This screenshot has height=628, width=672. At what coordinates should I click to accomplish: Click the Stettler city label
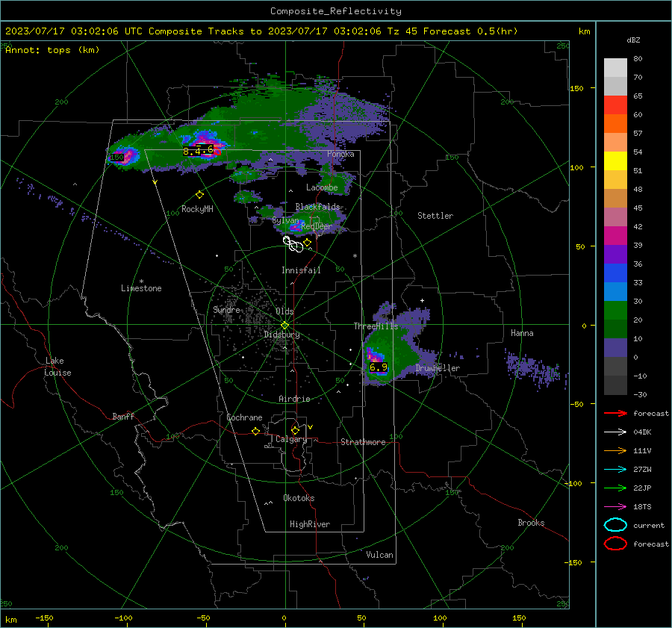pyautogui.click(x=435, y=216)
